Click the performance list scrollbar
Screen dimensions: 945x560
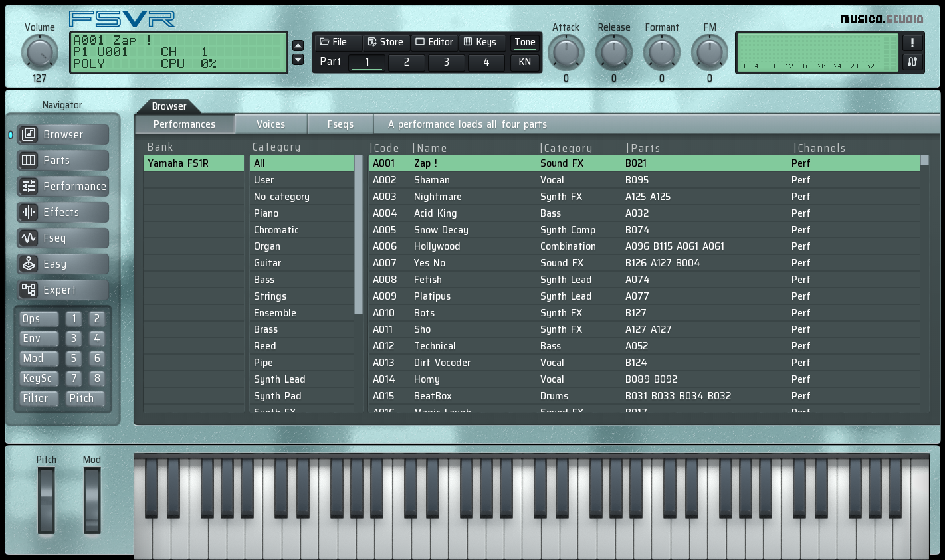click(x=924, y=161)
